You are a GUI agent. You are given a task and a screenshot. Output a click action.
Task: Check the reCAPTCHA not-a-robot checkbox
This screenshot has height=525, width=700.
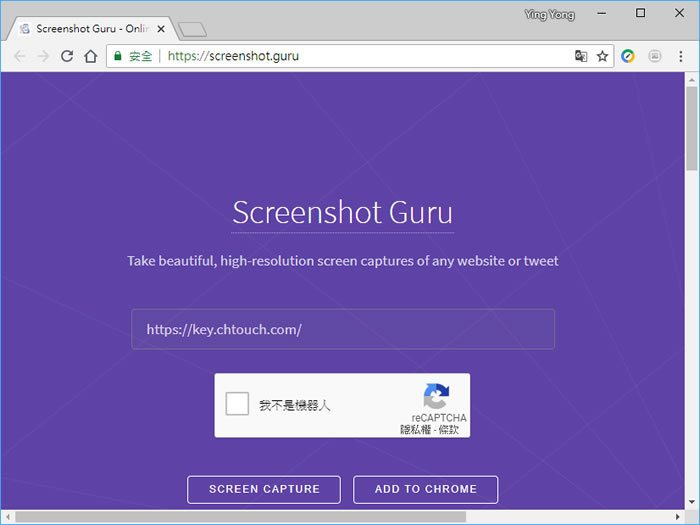(238, 404)
